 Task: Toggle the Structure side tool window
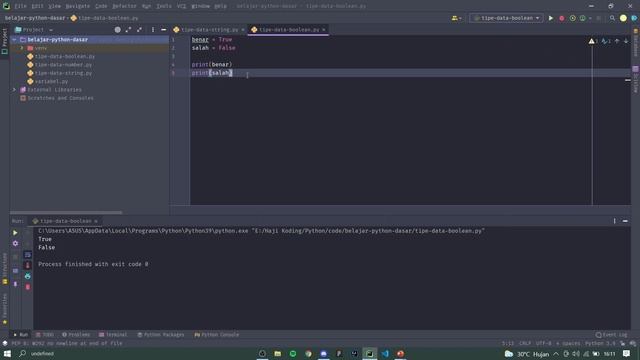[x=4, y=269]
